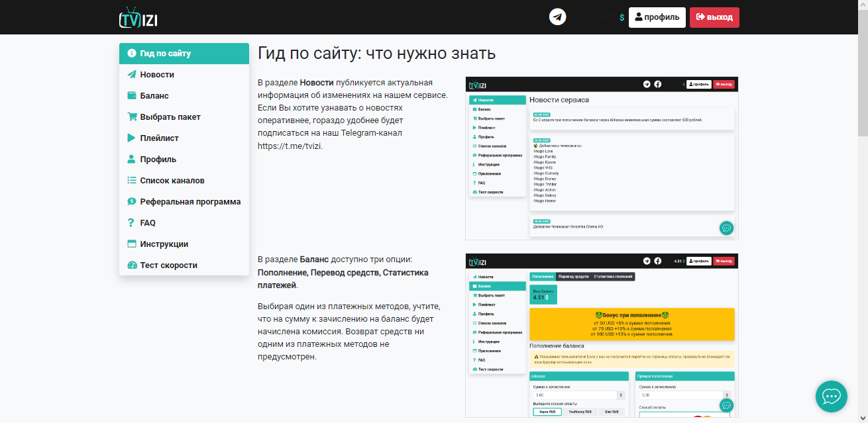Open the Новости сервиса screenshot thumbnail
This screenshot has width=868, height=423.
[602, 158]
